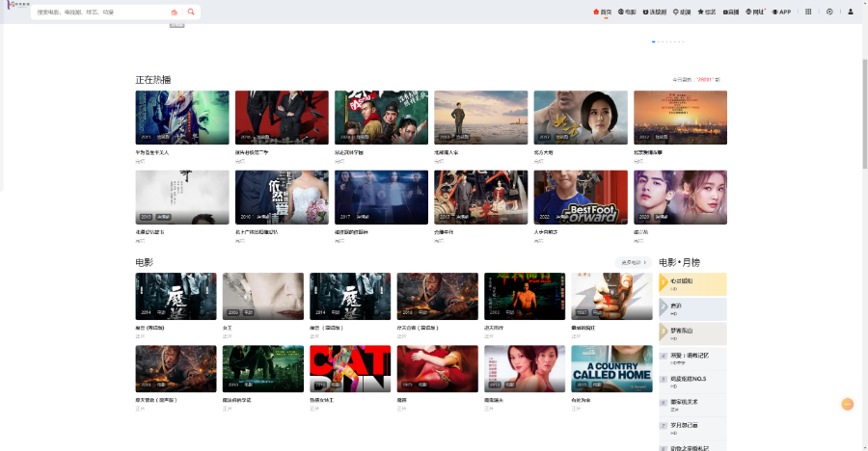868x451 pixels.
Task: Open the 摩天营救（原声版）thumbnail
Action: (176, 368)
